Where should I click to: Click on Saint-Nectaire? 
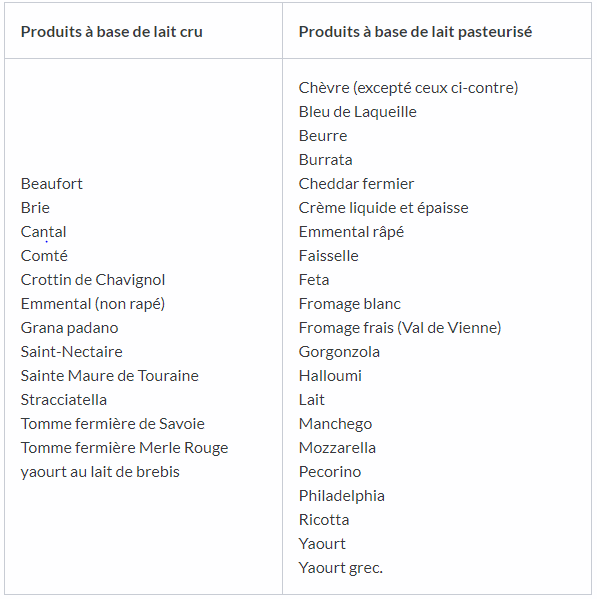point(71,352)
